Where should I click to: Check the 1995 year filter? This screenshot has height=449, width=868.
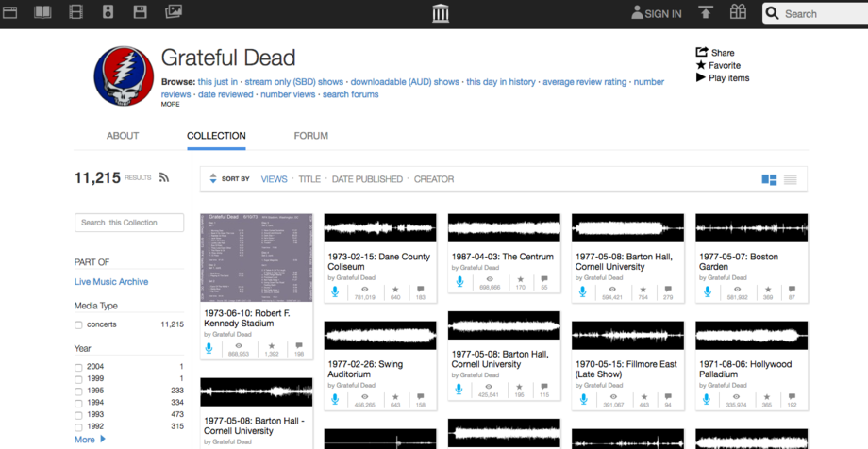[78, 391]
